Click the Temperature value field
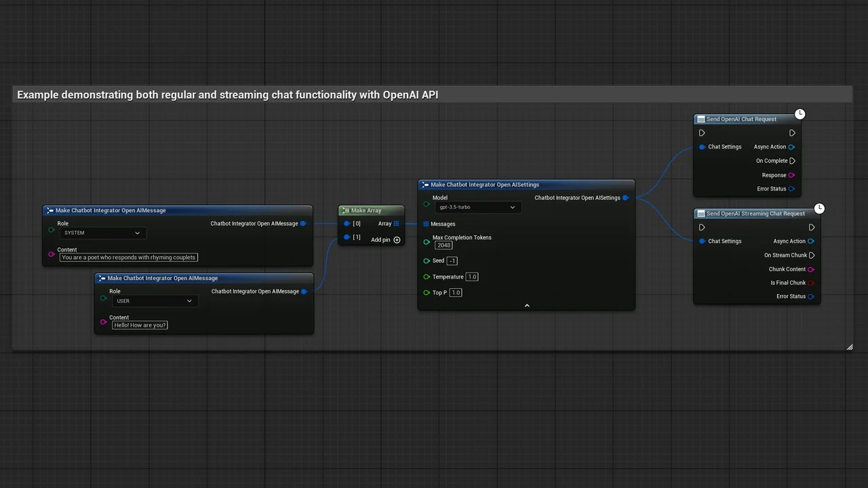 coord(472,277)
